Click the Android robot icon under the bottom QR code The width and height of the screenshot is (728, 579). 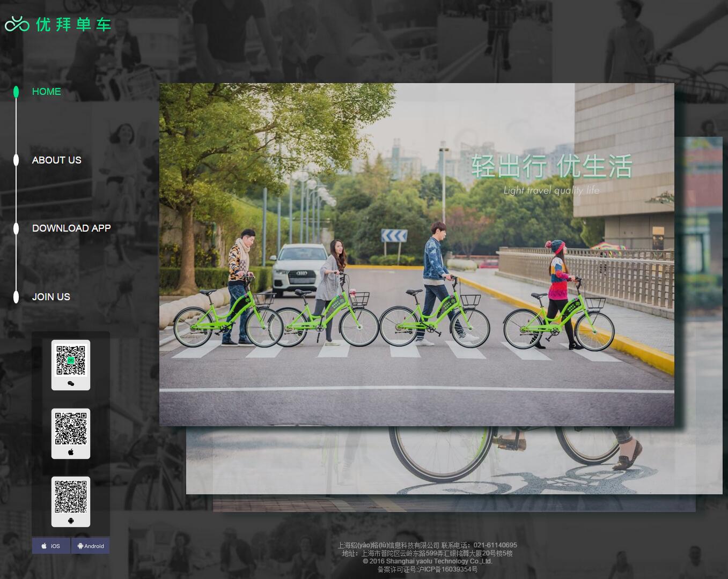(71, 521)
